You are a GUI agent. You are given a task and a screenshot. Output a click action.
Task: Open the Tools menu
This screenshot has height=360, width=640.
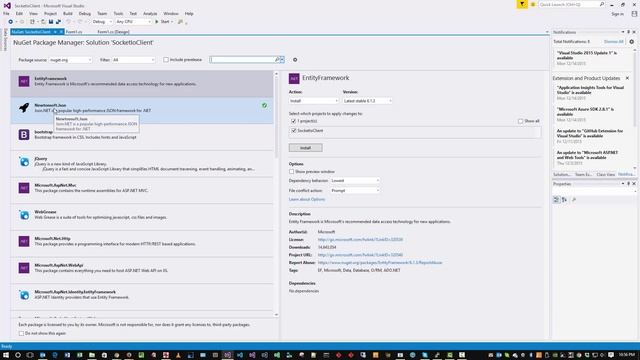[x=118, y=13]
